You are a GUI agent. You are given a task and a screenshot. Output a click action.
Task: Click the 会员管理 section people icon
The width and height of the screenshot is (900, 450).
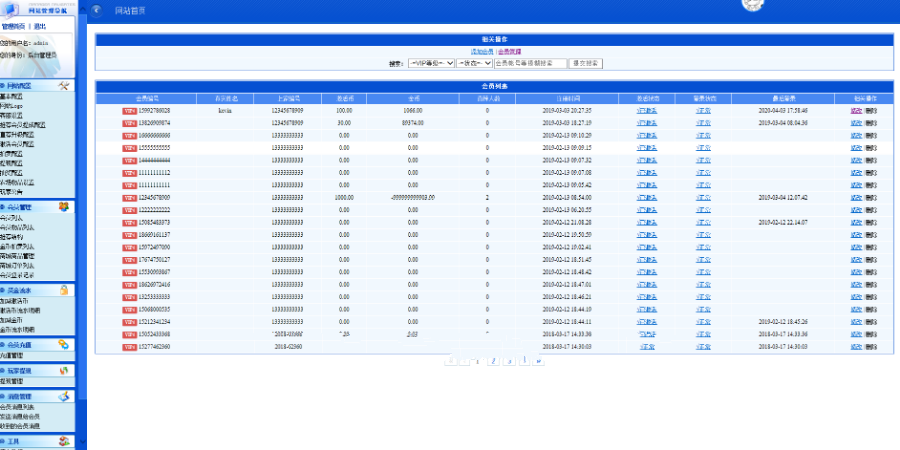coord(63,207)
